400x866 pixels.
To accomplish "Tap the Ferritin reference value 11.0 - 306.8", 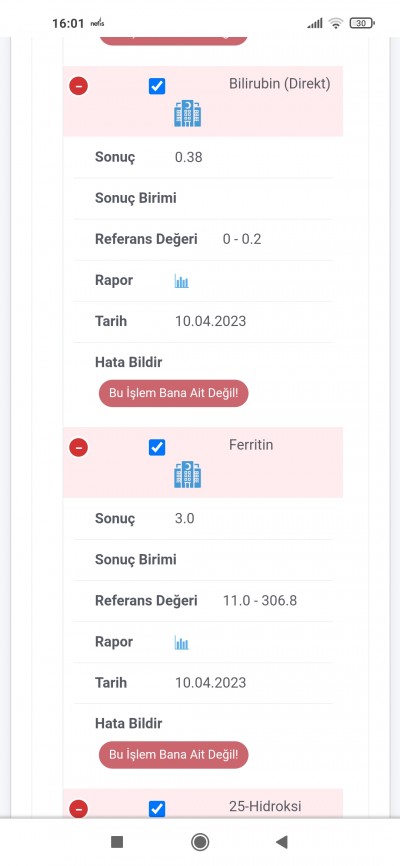I will click(260, 600).
